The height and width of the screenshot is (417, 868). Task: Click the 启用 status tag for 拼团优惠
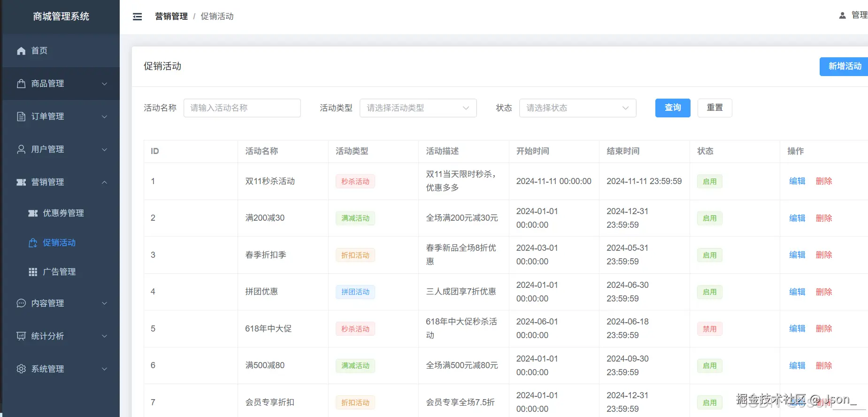coord(709,292)
